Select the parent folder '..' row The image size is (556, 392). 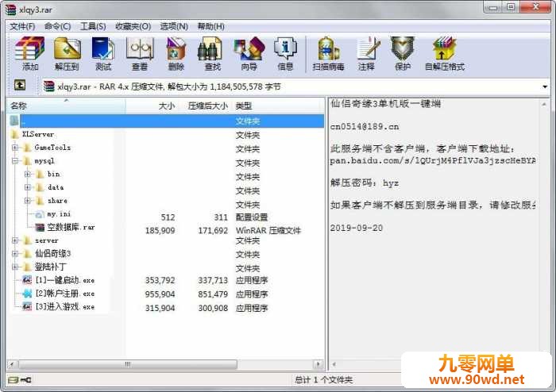[165, 121]
